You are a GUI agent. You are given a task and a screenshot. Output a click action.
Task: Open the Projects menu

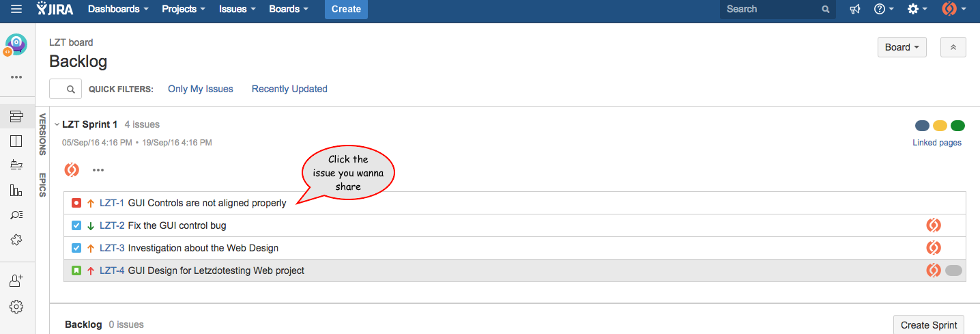tap(184, 10)
